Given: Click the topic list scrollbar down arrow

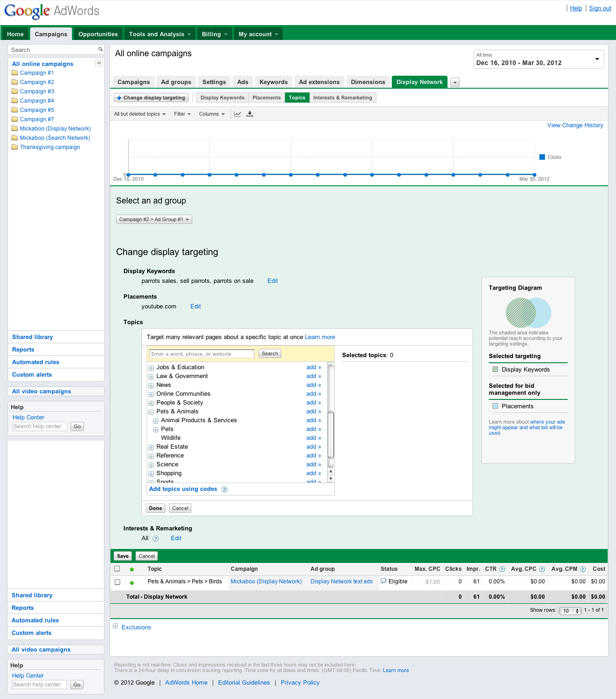Looking at the screenshot, I should coord(331,479).
